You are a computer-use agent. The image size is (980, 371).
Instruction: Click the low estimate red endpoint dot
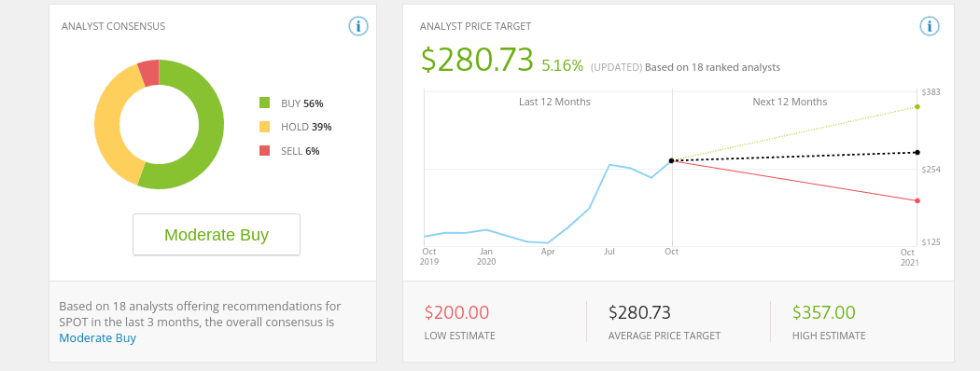tap(917, 200)
